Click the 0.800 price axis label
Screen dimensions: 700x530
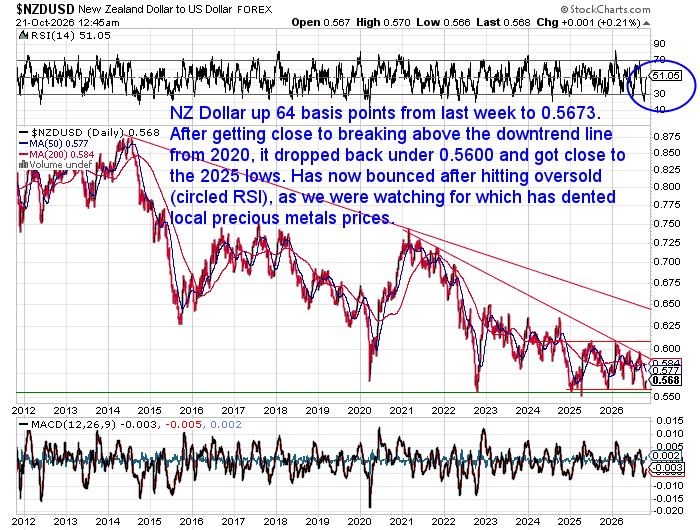pyautogui.click(x=667, y=187)
